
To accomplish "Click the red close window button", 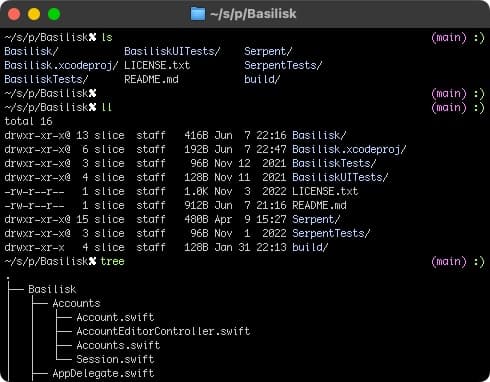I will pyautogui.click(x=14, y=14).
